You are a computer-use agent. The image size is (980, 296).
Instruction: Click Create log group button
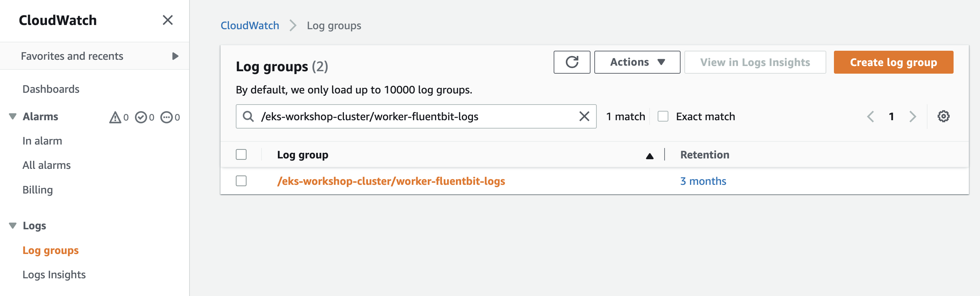click(894, 62)
